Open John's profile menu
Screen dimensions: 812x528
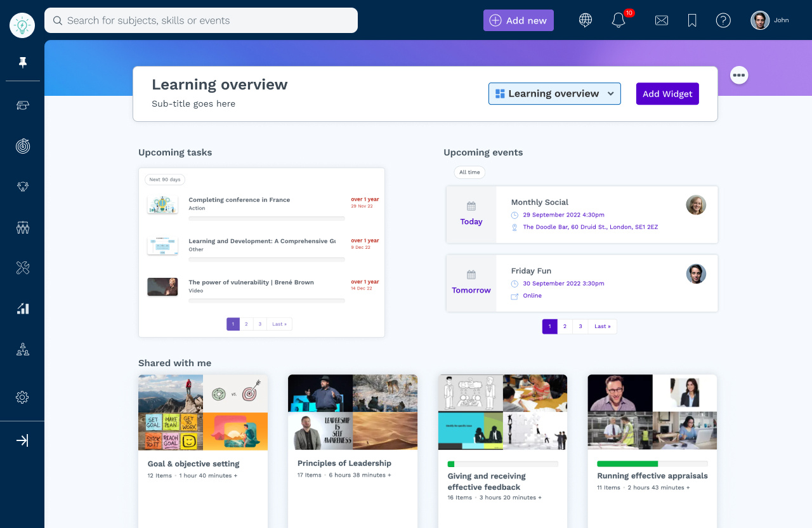coord(769,20)
